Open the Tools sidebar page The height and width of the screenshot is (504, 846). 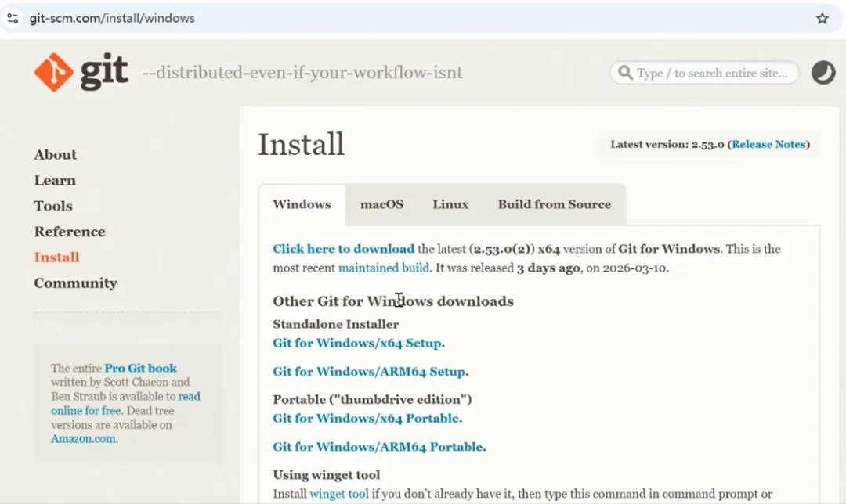53,206
